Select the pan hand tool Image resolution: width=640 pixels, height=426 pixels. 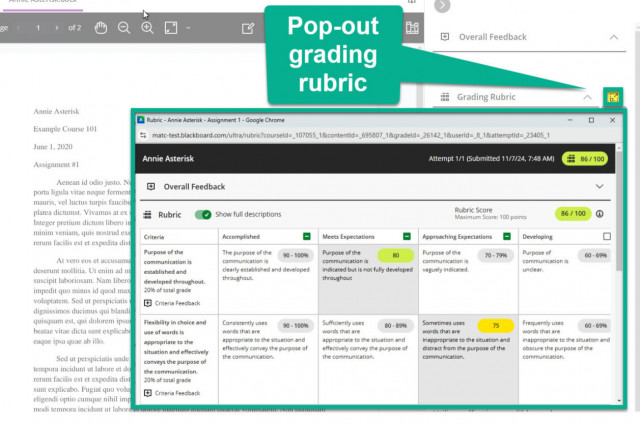pos(101,28)
